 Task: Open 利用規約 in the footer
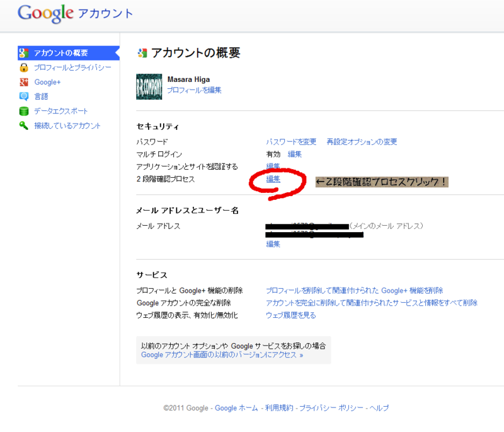[x=279, y=408]
